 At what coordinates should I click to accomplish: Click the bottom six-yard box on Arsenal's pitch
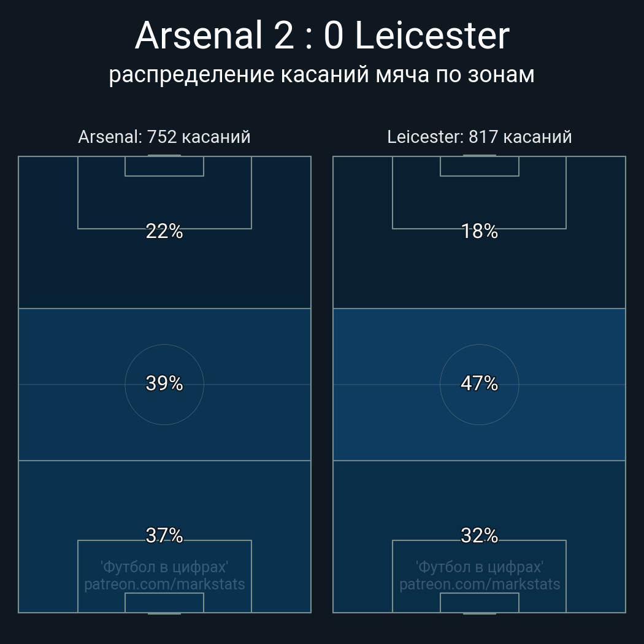(x=164, y=603)
